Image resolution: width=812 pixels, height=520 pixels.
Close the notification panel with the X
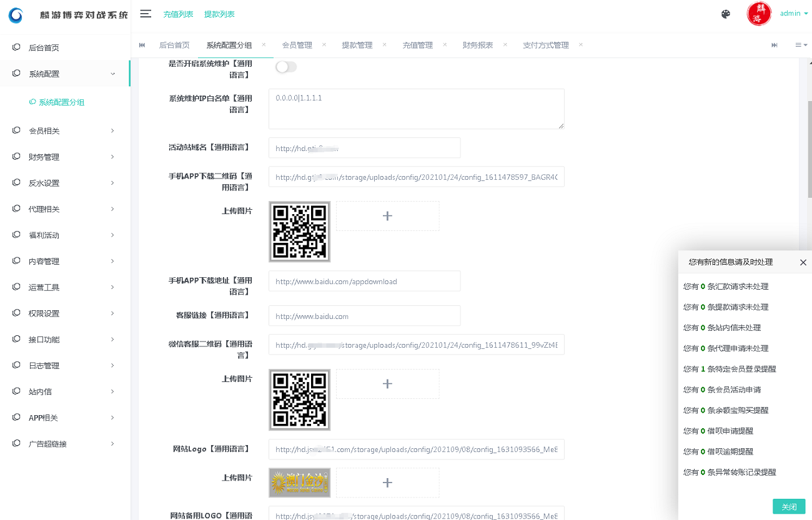pos(803,262)
